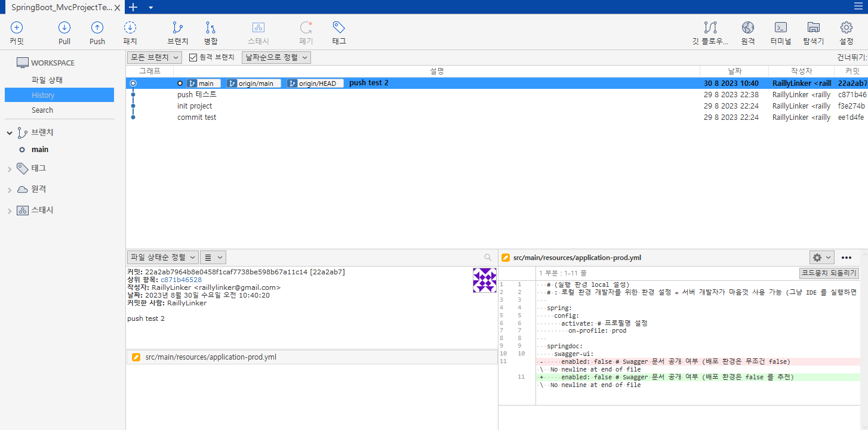Click the Push toolbar icon

[x=97, y=27]
